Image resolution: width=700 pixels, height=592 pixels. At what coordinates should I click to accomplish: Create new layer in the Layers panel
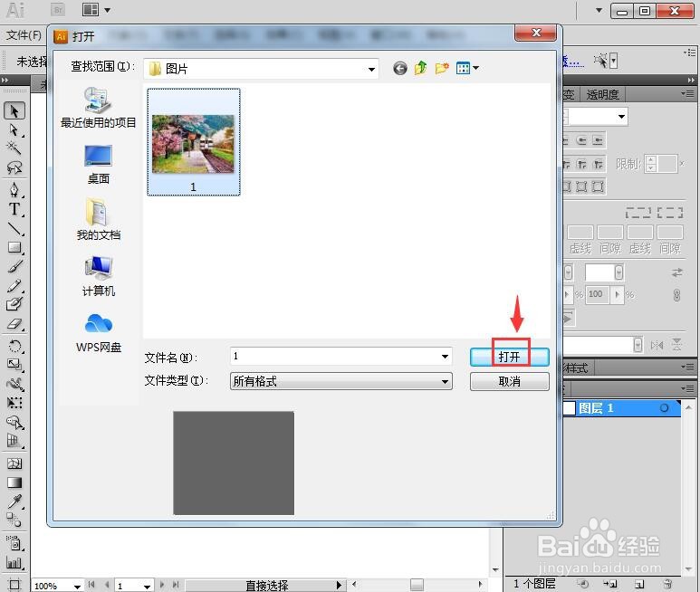639,583
